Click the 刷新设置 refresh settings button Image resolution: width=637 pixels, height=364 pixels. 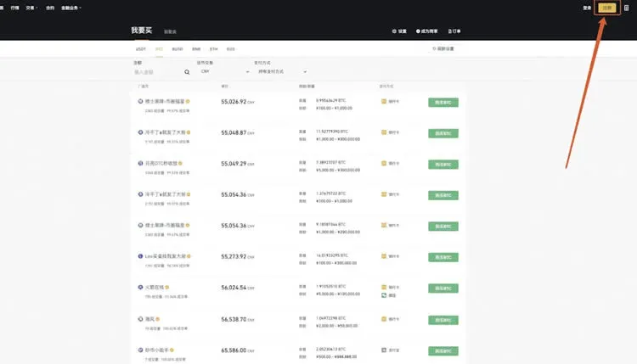point(443,48)
